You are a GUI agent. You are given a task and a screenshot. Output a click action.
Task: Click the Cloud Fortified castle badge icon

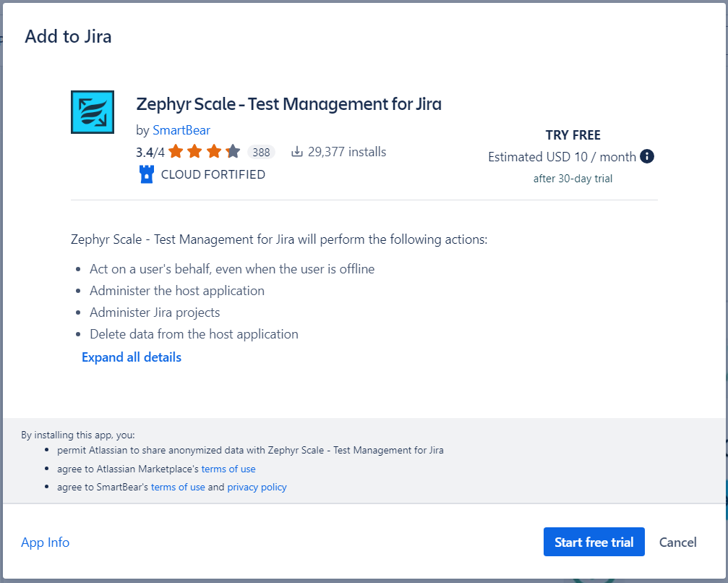(147, 174)
